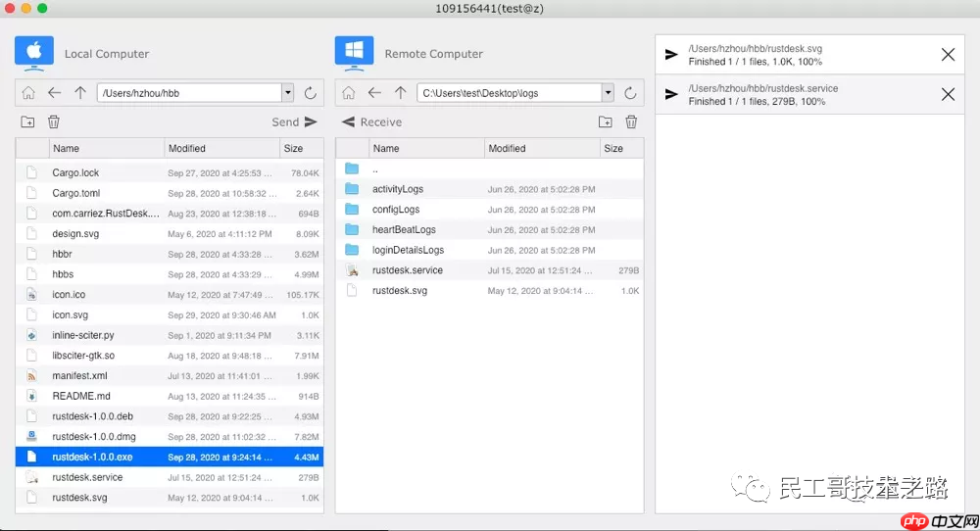Open the activityLogs remote folder
This screenshot has width=980, height=531.
[x=397, y=189]
